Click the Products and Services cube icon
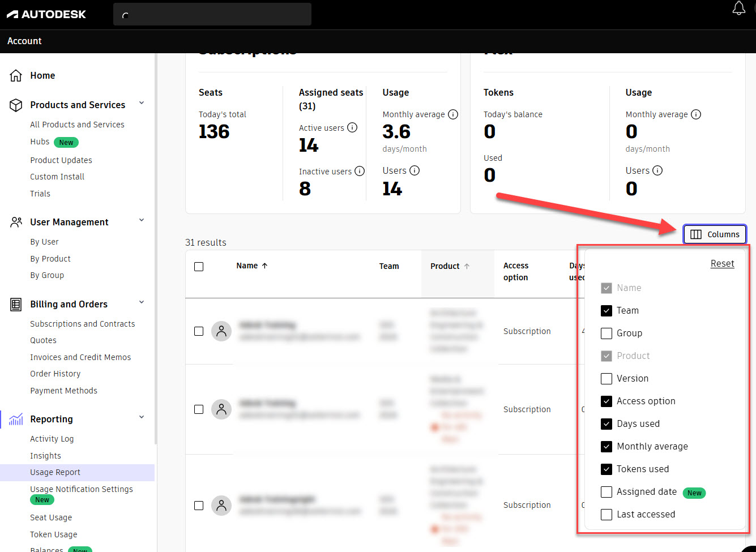This screenshot has width=756, height=552. pyautogui.click(x=16, y=105)
